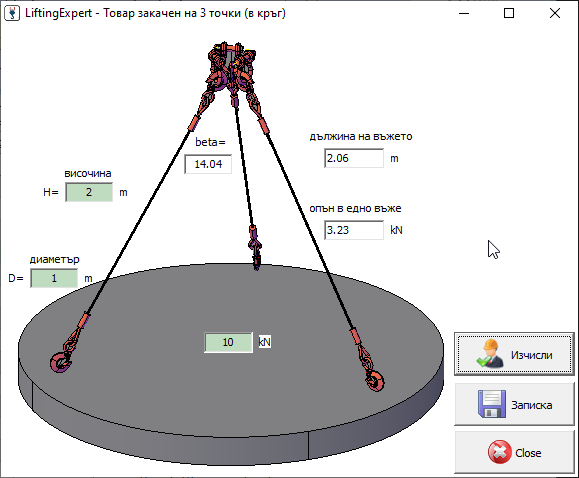Calculate with the Изчисли button
The width and height of the screenshot is (579, 478).
[x=514, y=354]
